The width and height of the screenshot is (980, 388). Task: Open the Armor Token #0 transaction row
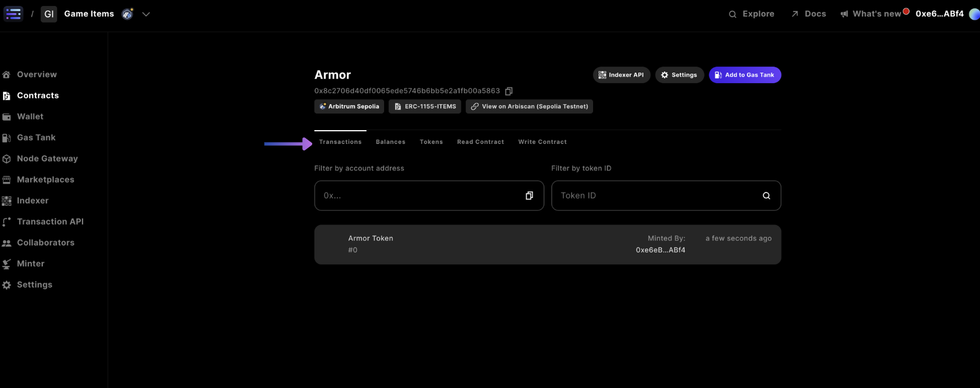coord(547,244)
